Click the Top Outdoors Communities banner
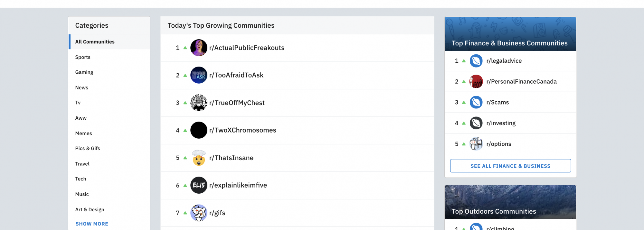Screen dimensions: 644x230 (x=510, y=202)
